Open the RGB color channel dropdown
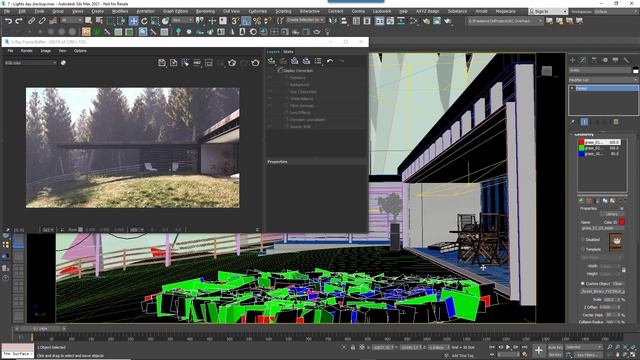 (x=31, y=63)
